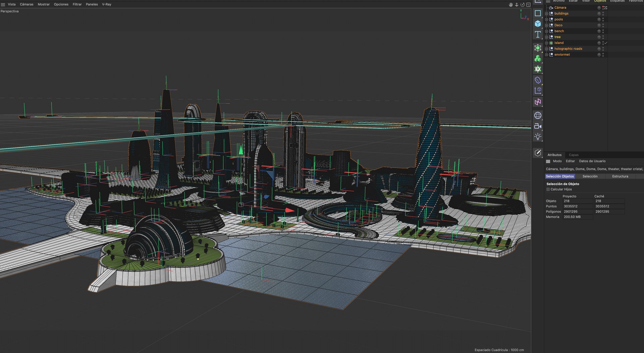
Task: Expand the bench group in object tree
Action: [546, 31]
